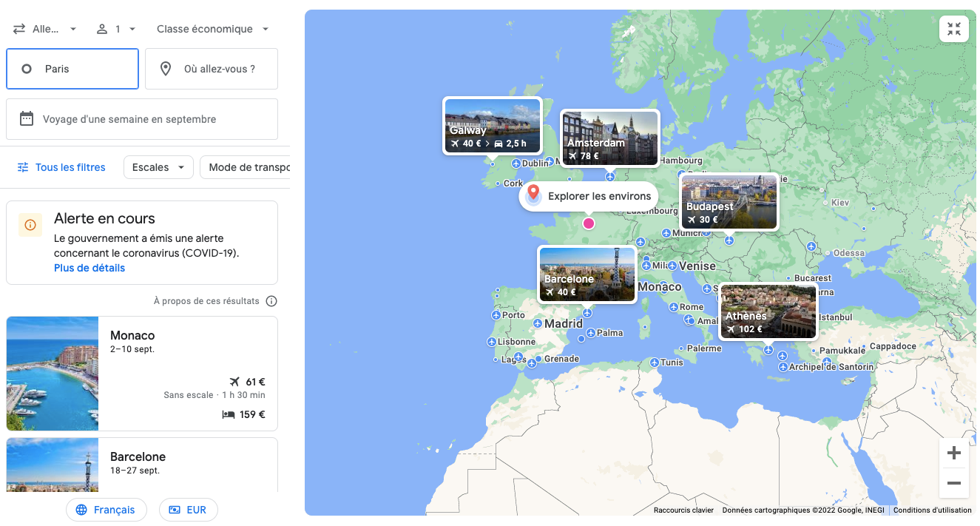Click the calendar icon in the date field
The width and height of the screenshot is (980, 526).
27,119
